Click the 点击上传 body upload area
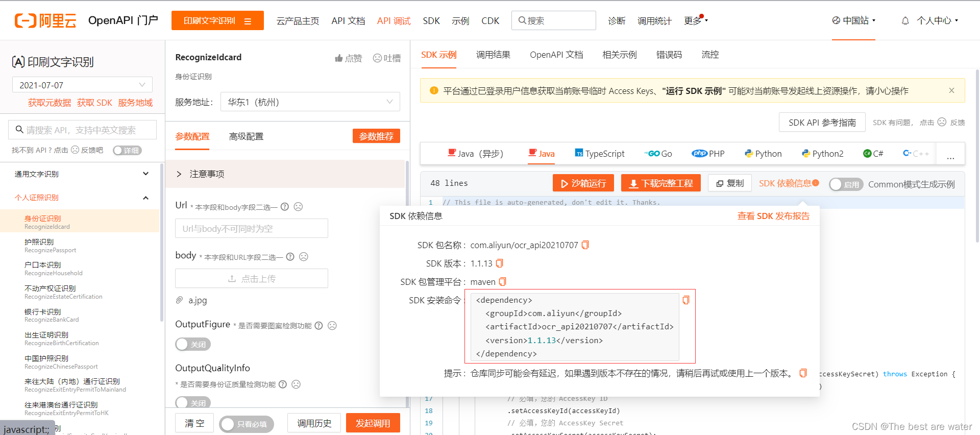This screenshot has height=435, width=980. click(x=252, y=278)
